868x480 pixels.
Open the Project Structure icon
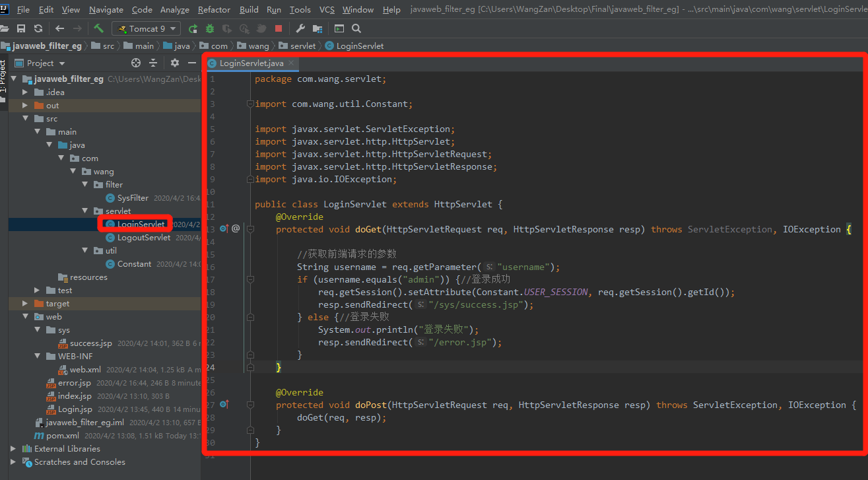coord(317,28)
